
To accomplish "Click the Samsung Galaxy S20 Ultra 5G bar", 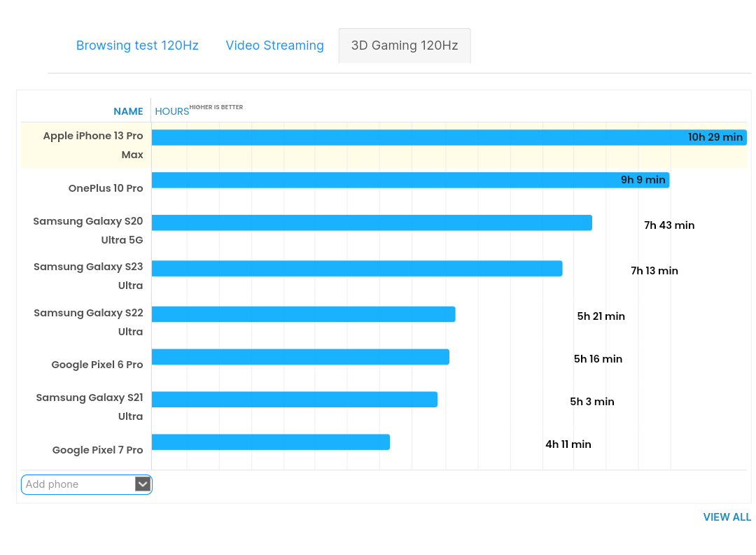I will pyautogui.click(x=372, y=223).
